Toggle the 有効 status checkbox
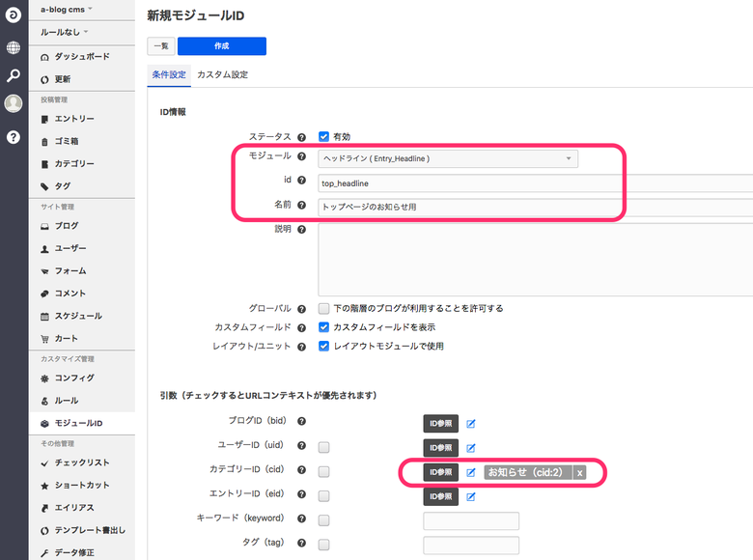Viewport: 753px width, 560px height. [324, 137]
